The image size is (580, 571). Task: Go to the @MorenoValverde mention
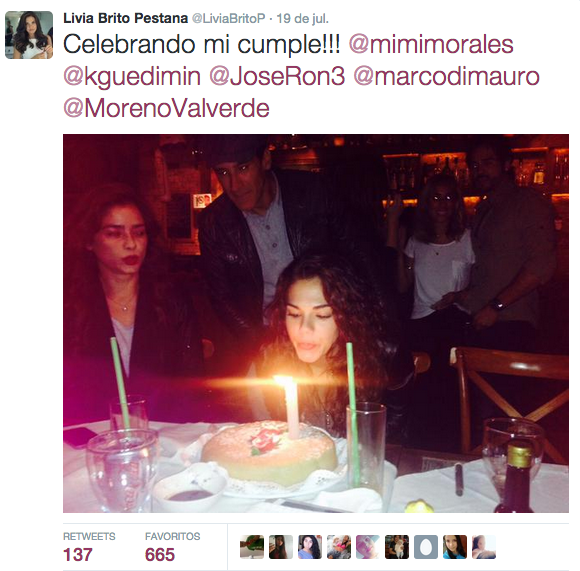click(x=166, y=108)
